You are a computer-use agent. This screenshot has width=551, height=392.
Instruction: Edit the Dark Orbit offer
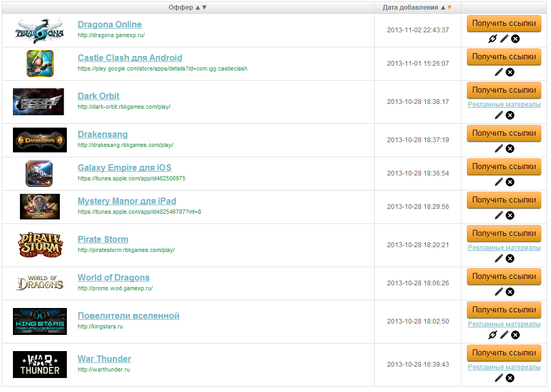click(499, 115)
